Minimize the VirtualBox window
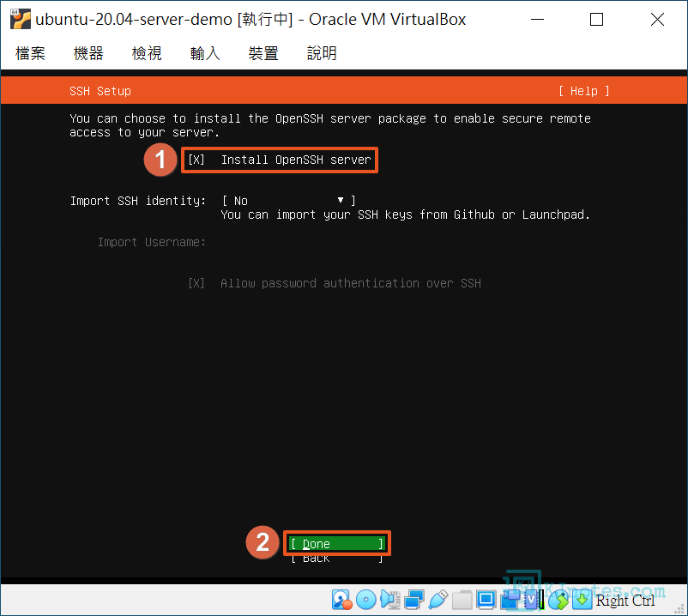Image resolution: width=688 pixels, height=616 pixels. pos(537,20)
